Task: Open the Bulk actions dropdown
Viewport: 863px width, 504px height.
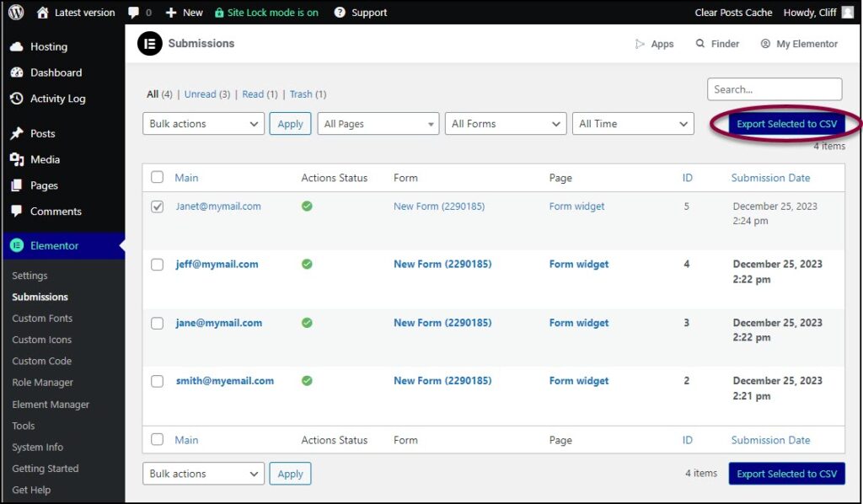Action: tap(202, 123)
